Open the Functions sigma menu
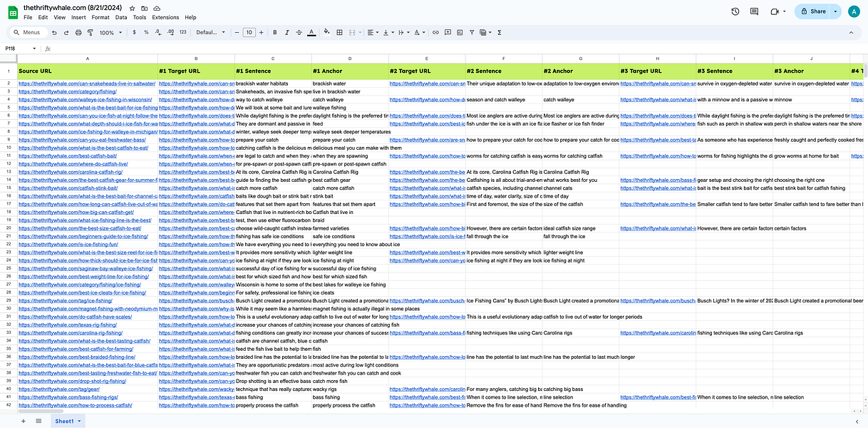 pyautogui.click(x=499, y=32)
